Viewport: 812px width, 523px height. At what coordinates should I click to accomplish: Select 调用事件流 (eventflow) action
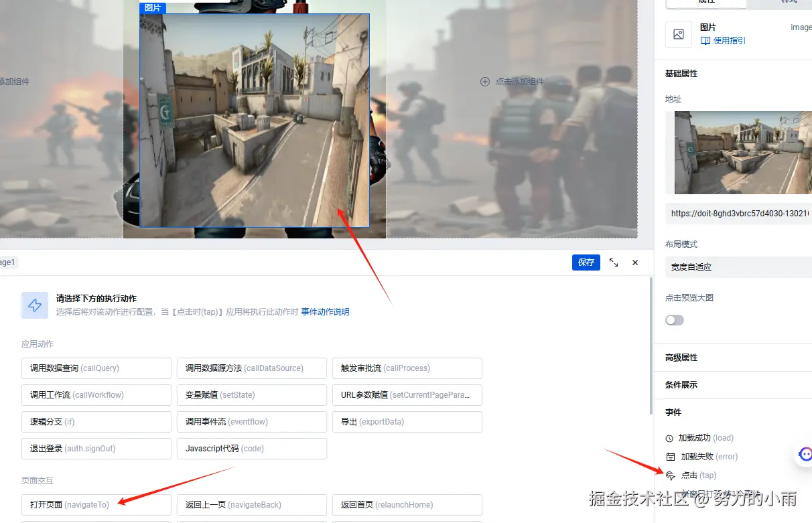pyautogui.click(x=252, y=422)
